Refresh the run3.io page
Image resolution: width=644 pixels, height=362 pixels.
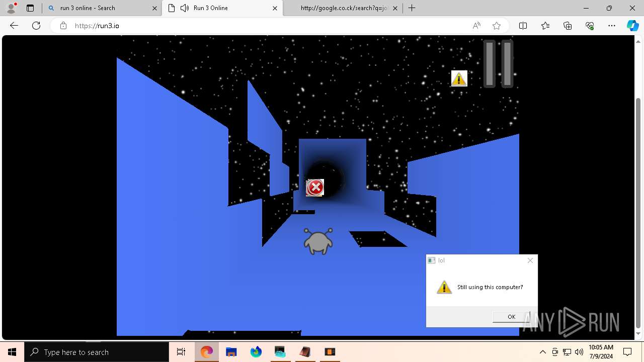pyautogui.click(x=36, y=26)
